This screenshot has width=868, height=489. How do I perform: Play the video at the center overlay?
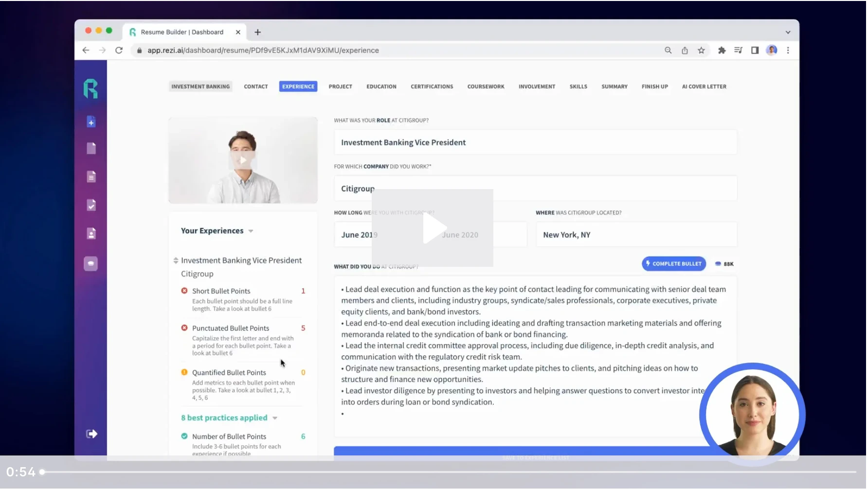(433, 228)
